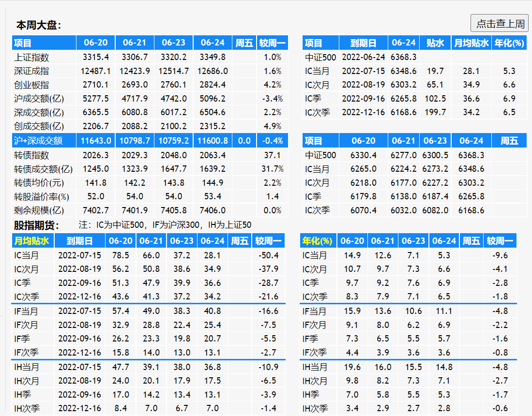Screen dimensions: 532x416
Task: Click 15.9 in the annualized IF当月 row
Action: click(352, 311)
